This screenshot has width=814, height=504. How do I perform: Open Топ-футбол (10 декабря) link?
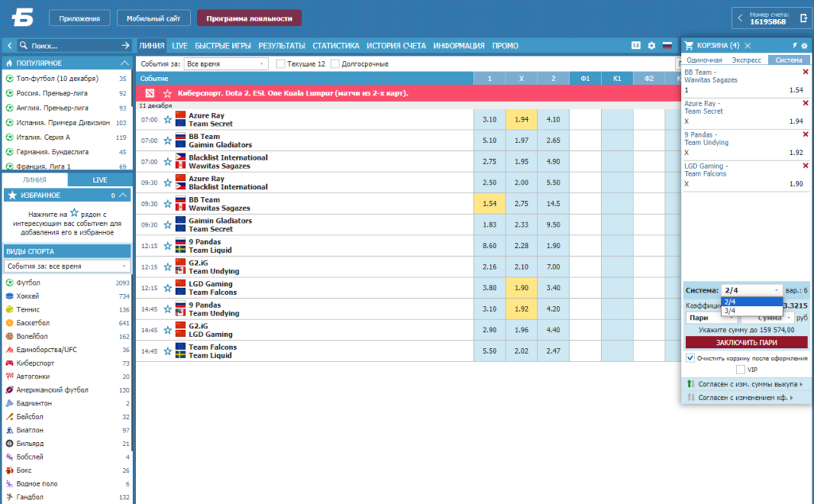57,79
